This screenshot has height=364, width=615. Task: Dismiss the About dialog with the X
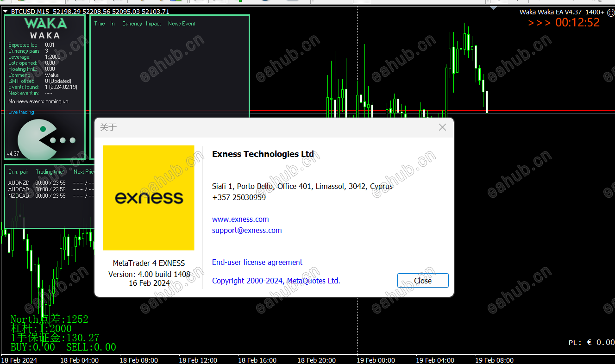pyautogui.click(x=442, y=127)
